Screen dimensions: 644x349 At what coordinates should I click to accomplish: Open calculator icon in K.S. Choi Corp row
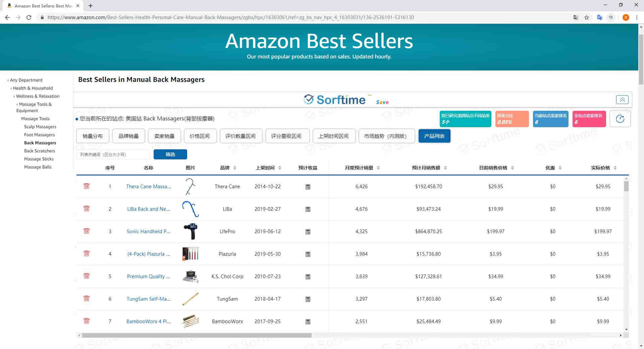308,277
